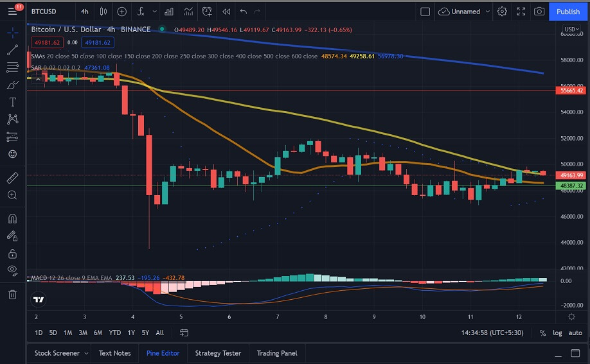Collapse the indicator legend with the chevron
Image resolution: width=590 pixels, height=364 pixels.
[x=38, y=79]
